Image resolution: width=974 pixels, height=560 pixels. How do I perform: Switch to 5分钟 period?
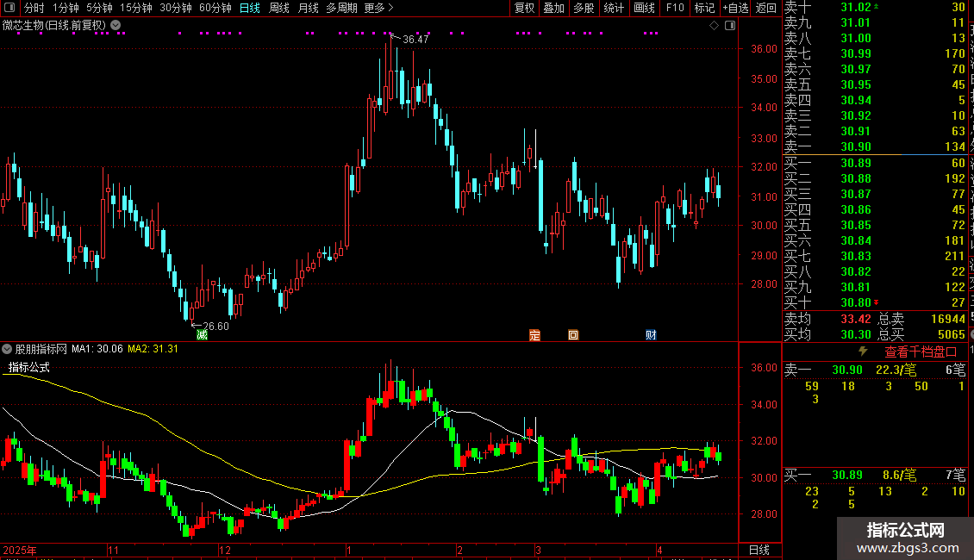(99, 8)
